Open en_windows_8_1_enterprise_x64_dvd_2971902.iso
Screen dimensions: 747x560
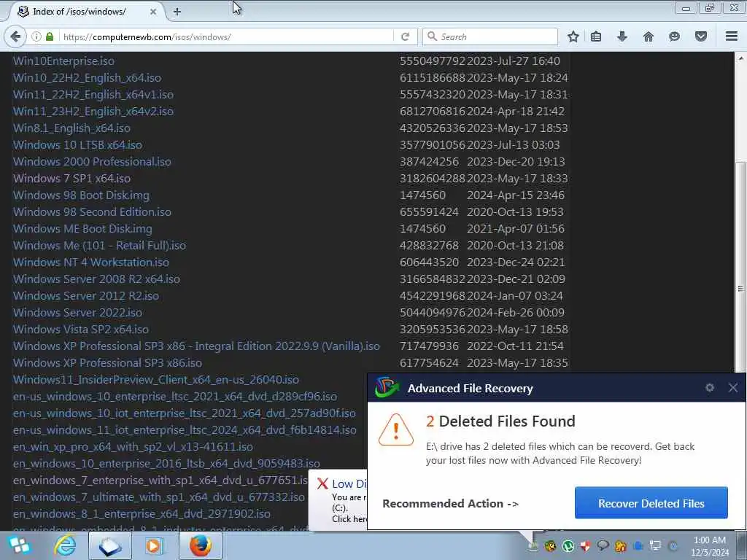pyautogui.click(x=142, y=514)
